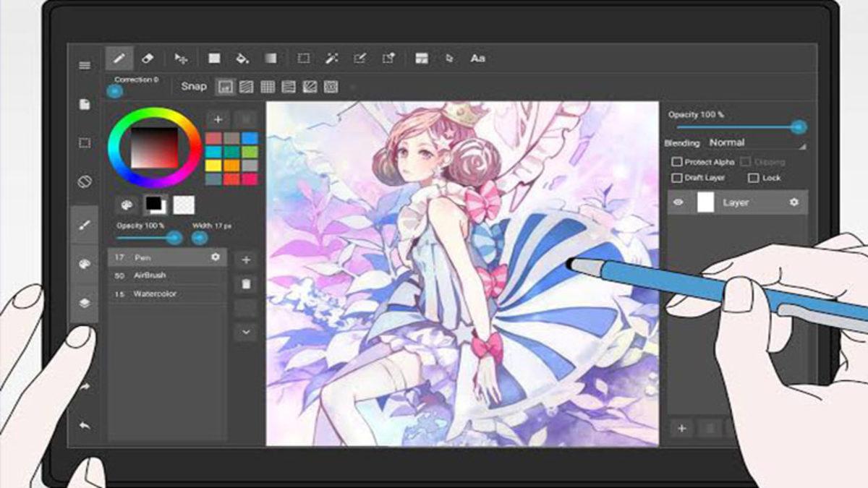Pick the red swatch in color palette
The width and height of the screenshot is (868, 488).
point(213,138)
